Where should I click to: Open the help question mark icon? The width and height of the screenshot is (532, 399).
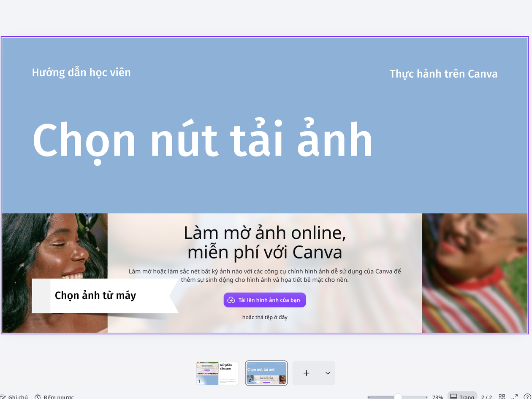(527, 397)
